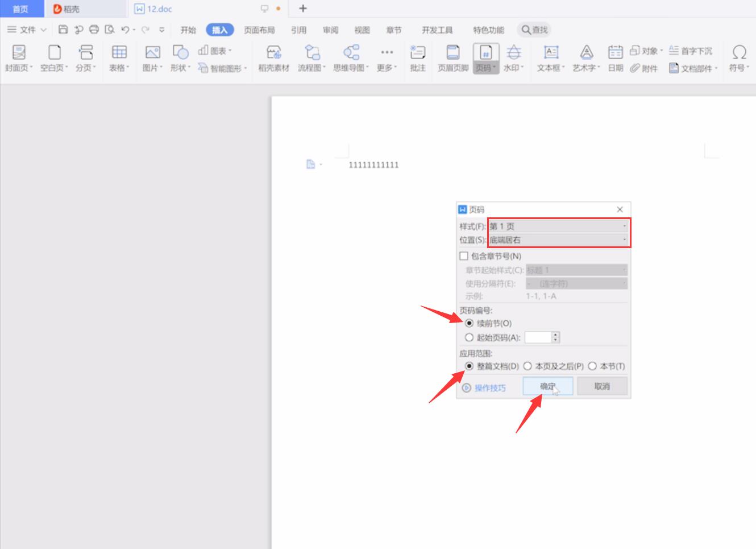
Task: Open the Docer materials (稻壳素材) icon
Action: 274,52
